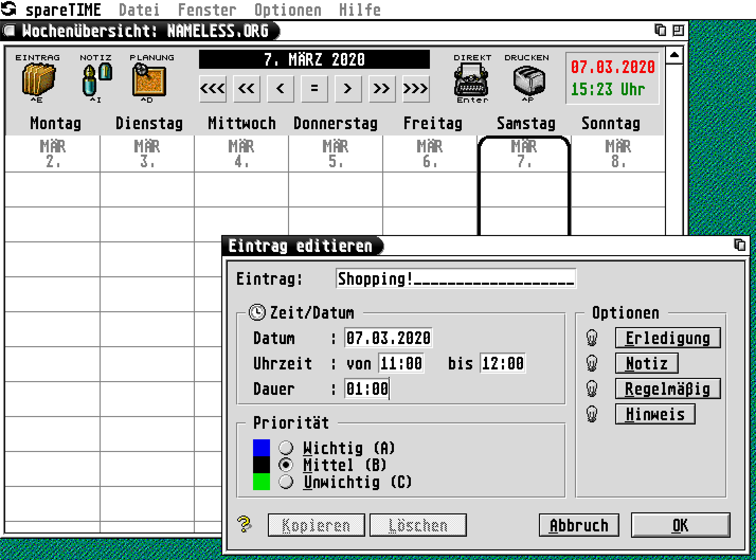Click the Direkt typewriter icon
Image resolution: width=756 pixels, height=560 pixels.
pyautogui.click(x=470, y=79)
